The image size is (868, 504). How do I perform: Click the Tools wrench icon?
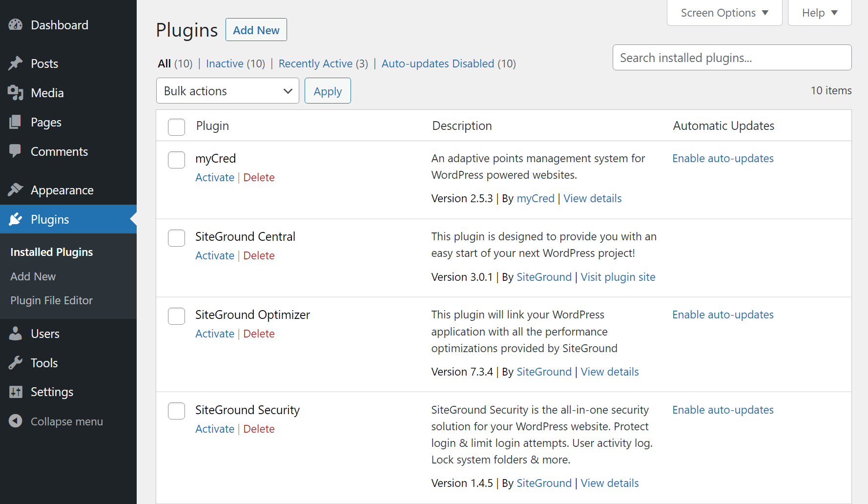tap(16, 362)
